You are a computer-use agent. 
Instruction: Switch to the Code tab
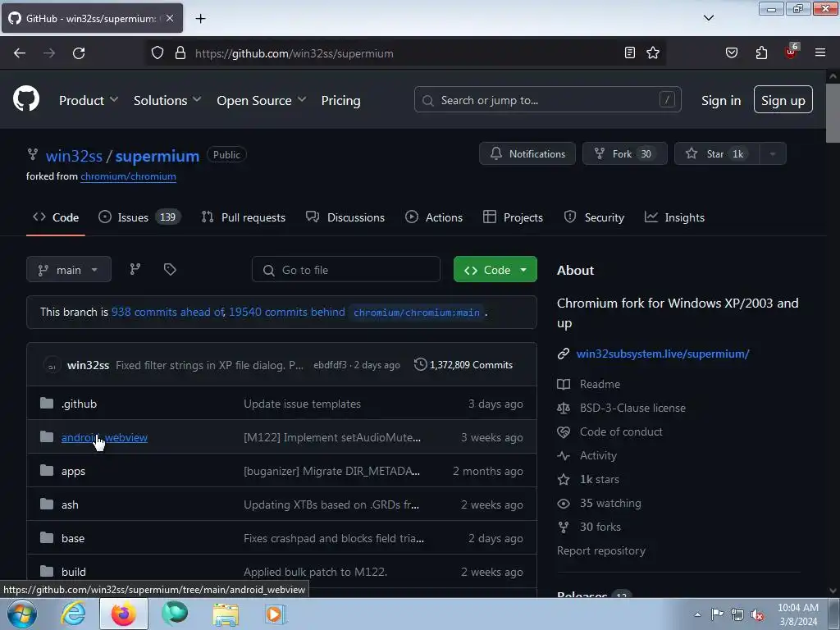(56, 217)
